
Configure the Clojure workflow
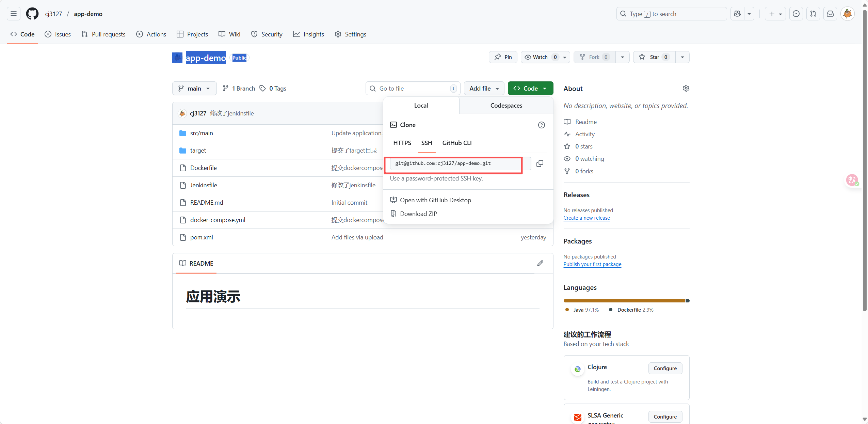click(x=665, y=368)
